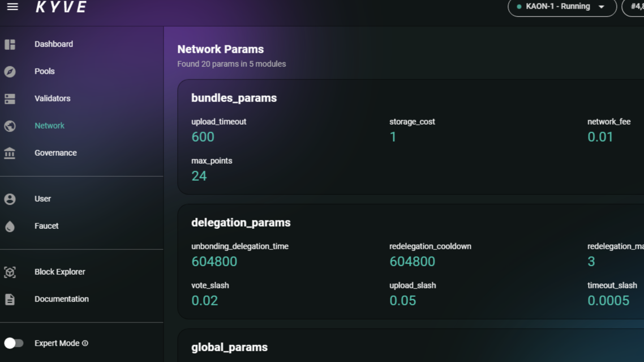
Task: Select Governance from the sidebar menu
Action: [x=56, y=152]
